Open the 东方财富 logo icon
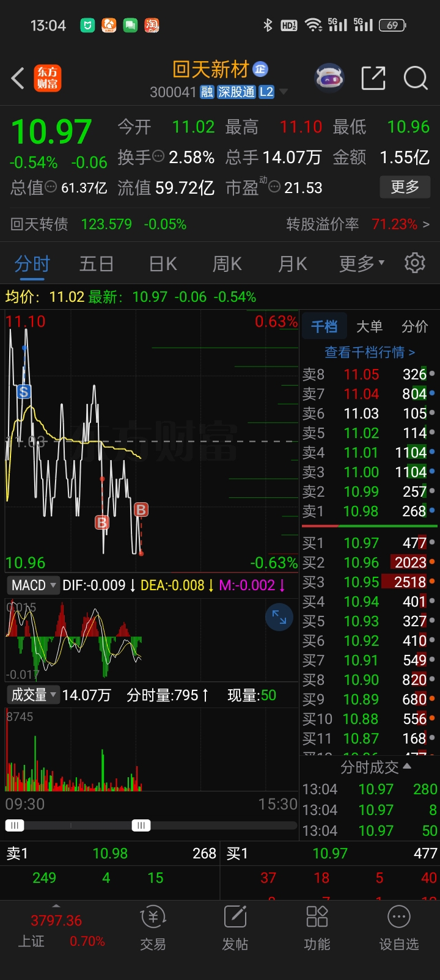 [x=47, y=78]
